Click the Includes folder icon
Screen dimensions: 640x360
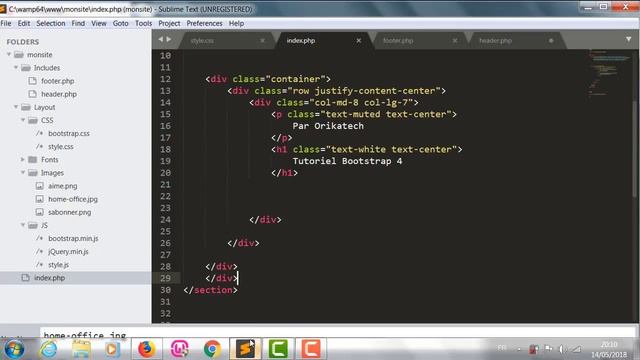[26, 67]
